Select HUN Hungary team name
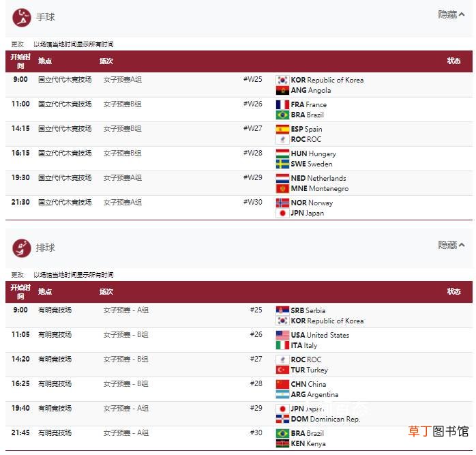This screenshot has height=455, width=476. point(314,153)
